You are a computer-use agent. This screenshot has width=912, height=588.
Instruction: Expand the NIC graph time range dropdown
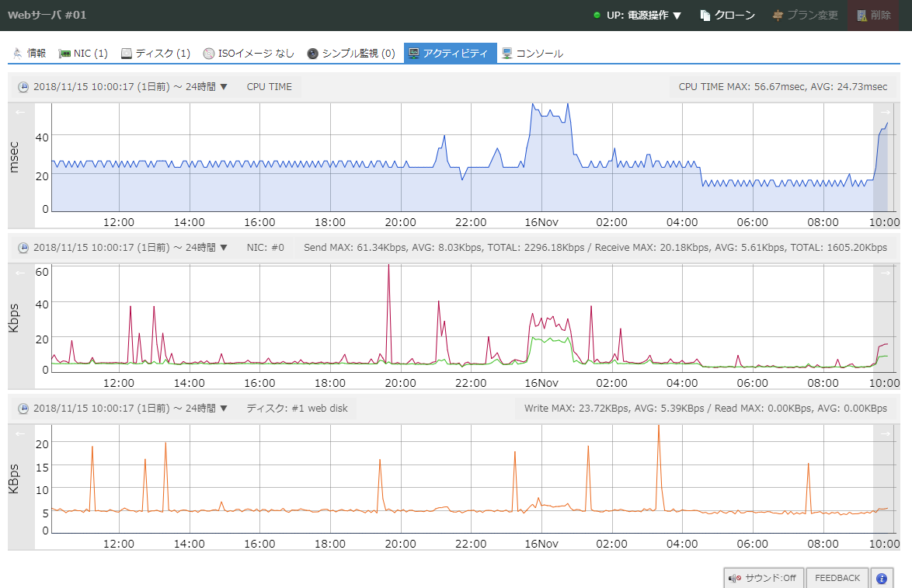tap(130, 248)
